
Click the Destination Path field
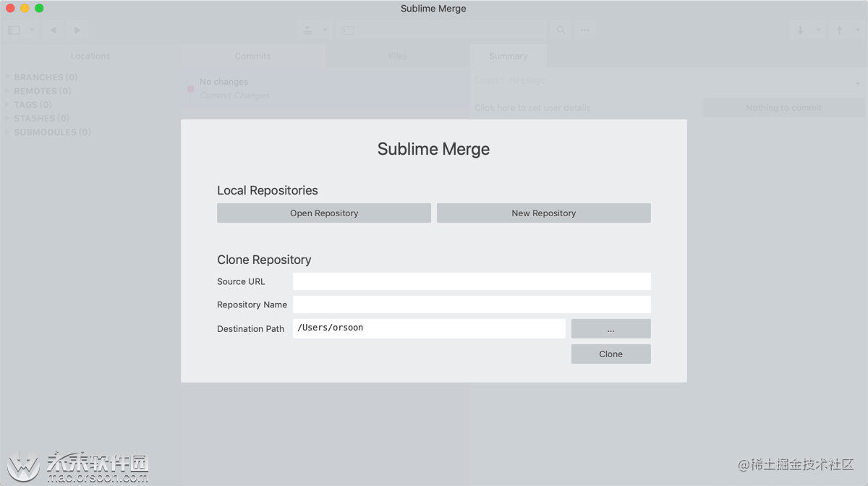[x=429, y=328]
